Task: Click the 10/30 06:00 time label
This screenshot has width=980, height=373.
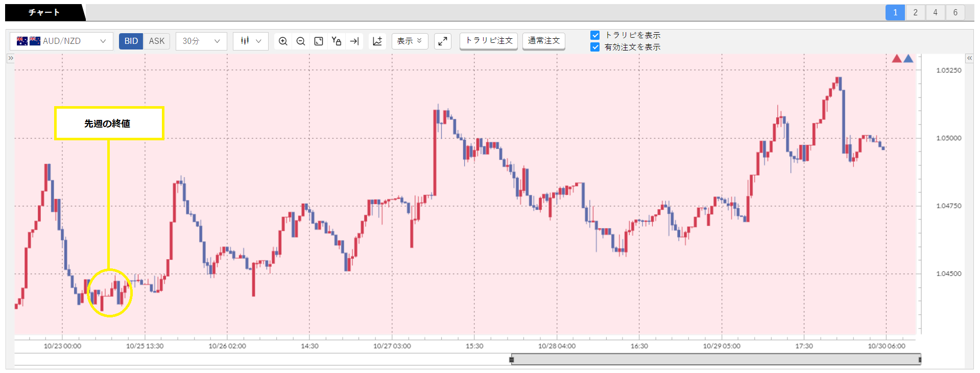Action: pyautogui.click(x=887, y=346)
